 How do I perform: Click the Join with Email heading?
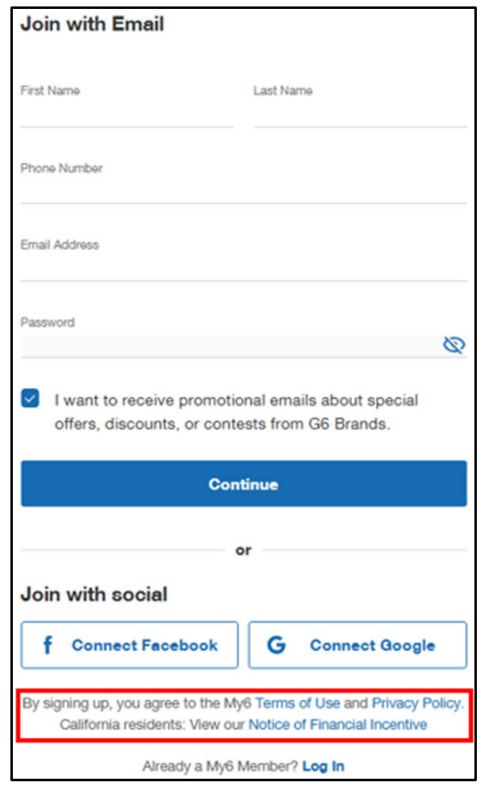point(92,24)
